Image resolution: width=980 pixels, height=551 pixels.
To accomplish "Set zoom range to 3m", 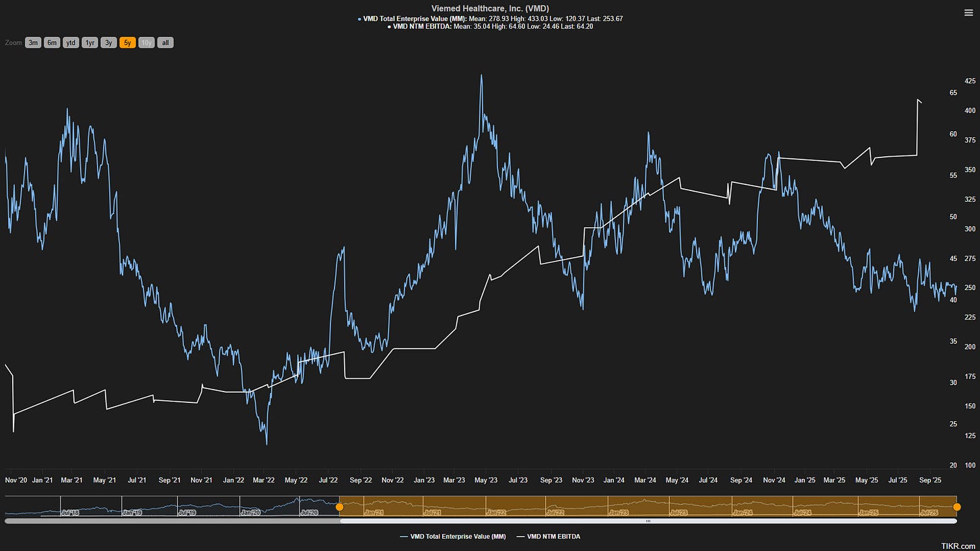I will point(33,42).
